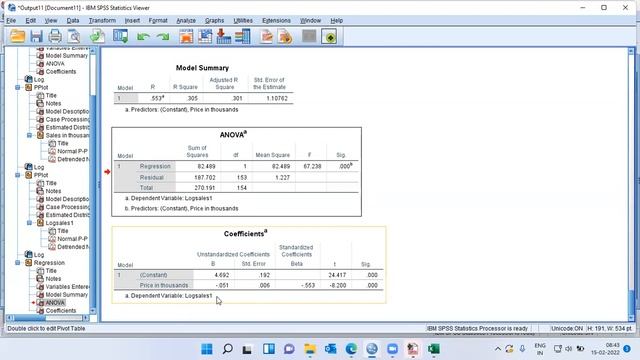Click the Redo arrow in toolbar

(163, 37)
